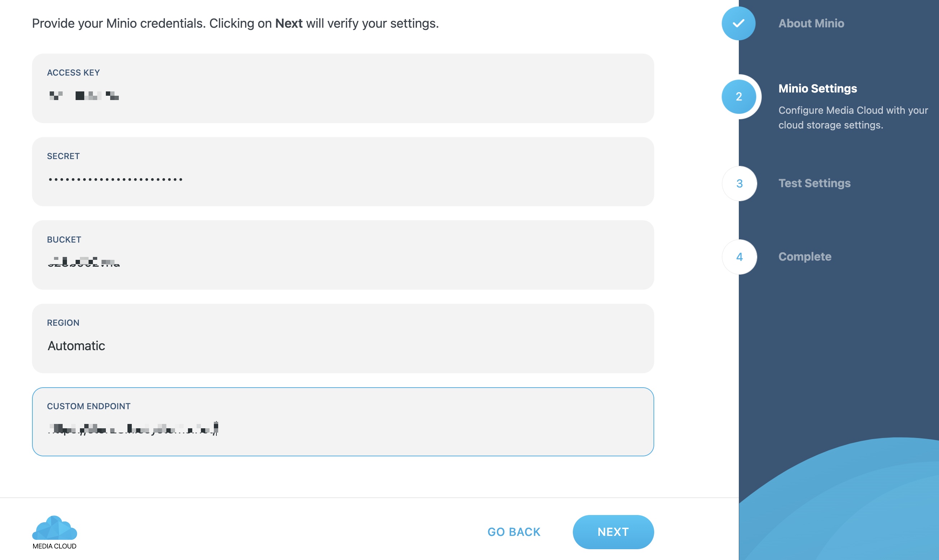Click the step 2 Minio Settings circle icon
Image resolution: width=939 pixels, height=560 pixels.
738,96
